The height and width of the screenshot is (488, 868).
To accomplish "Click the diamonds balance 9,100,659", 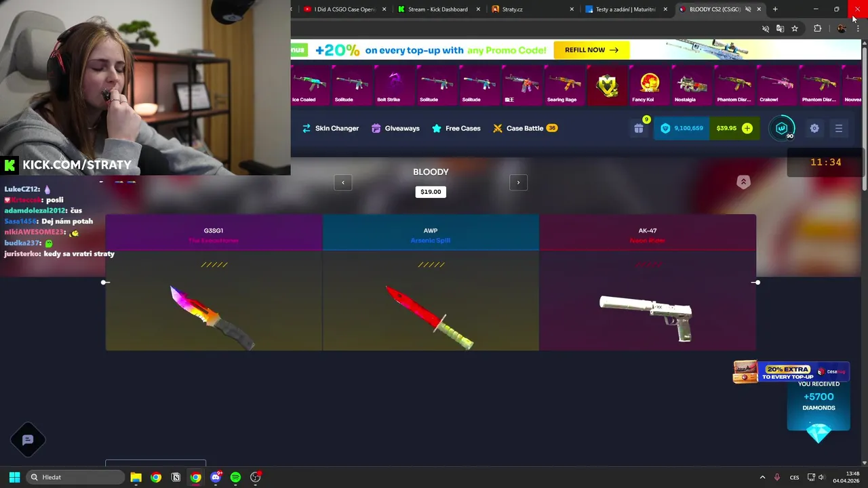I will pos(682,128).
